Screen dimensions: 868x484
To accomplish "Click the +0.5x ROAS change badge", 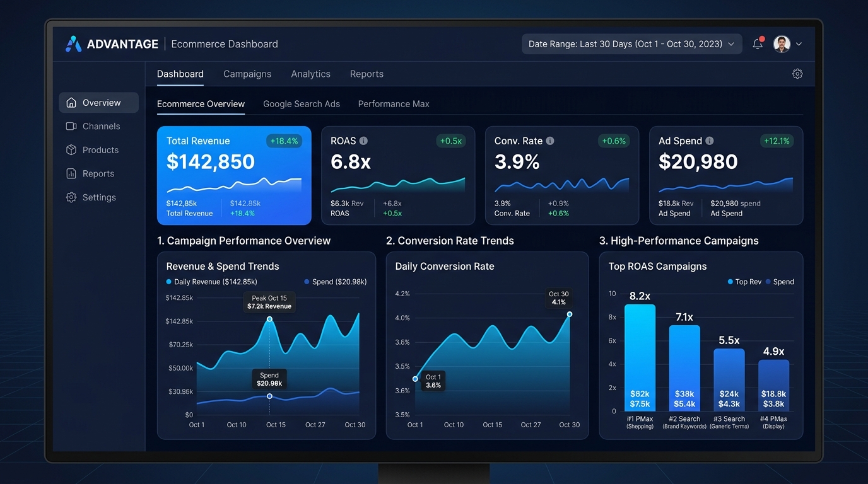I will click(450, 141).
